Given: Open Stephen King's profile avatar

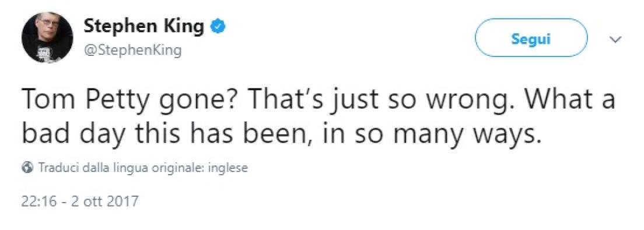Looking at the screenshot, I should pos(47,37).
